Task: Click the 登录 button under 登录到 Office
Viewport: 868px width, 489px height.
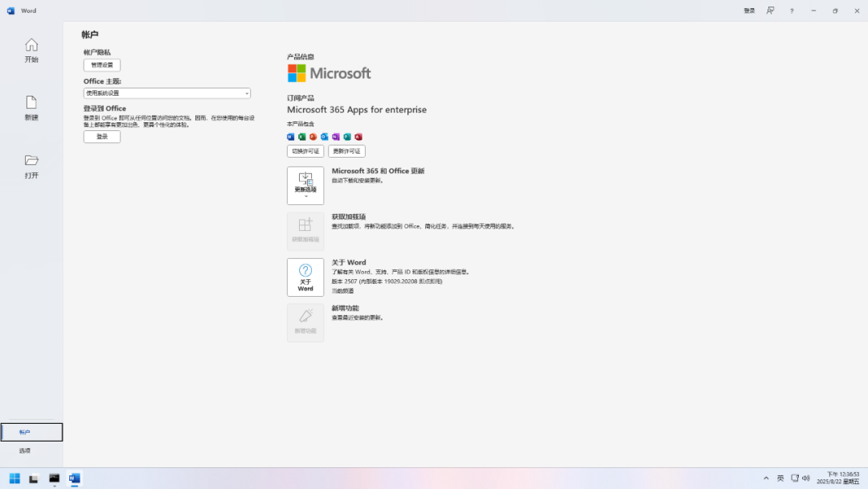Action: tap(102, 136)
